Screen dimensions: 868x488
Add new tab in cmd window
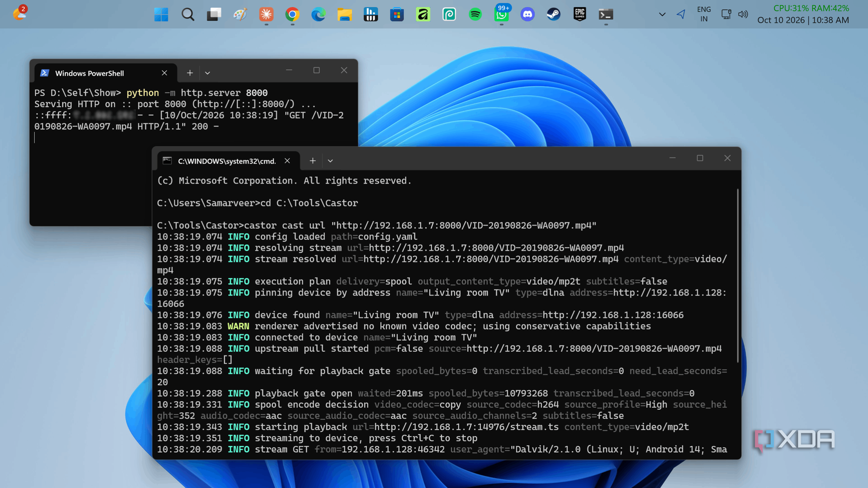coord(312,161)
